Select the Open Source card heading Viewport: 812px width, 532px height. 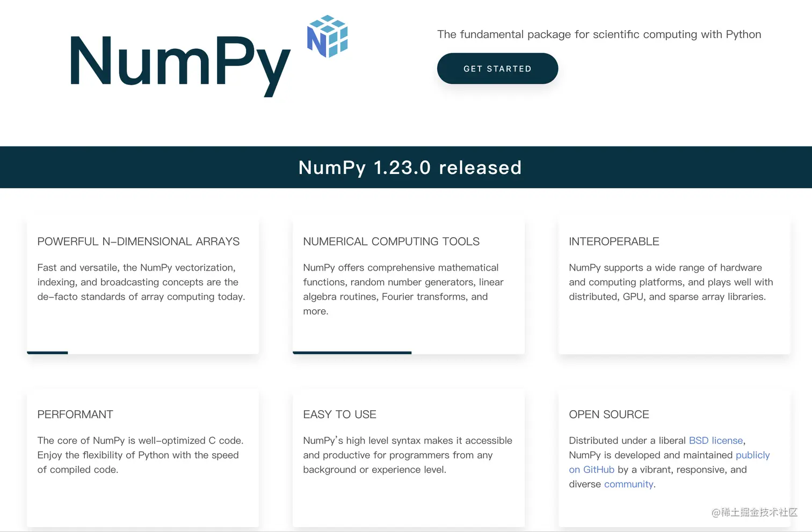coord(609,414)
